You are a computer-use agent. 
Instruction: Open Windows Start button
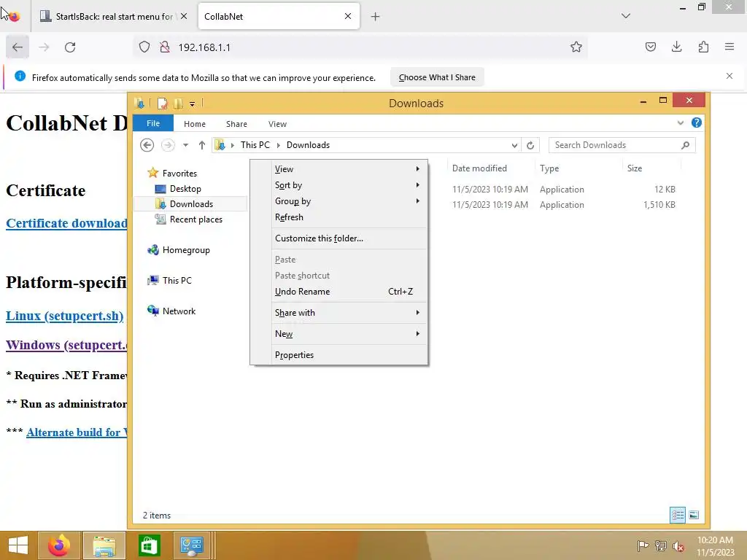coord(18,545)
